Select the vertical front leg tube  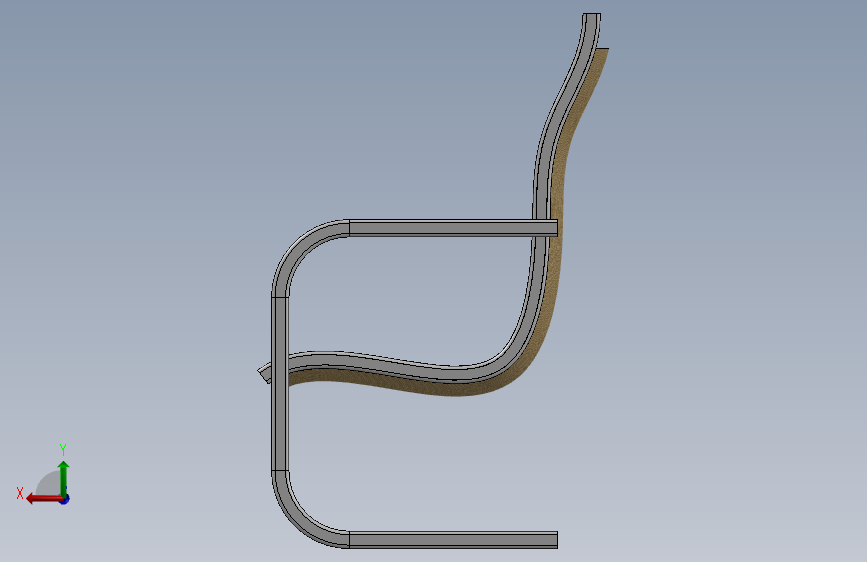[280, 384]
